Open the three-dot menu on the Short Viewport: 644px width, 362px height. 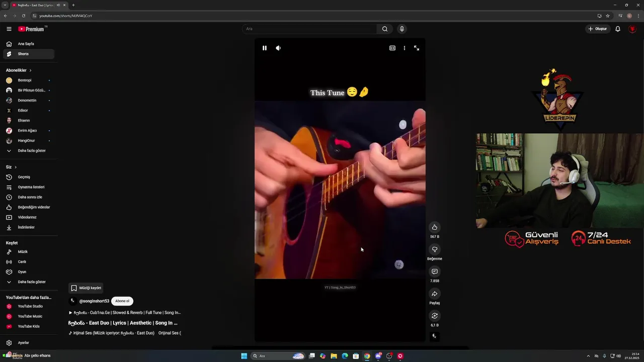click(405, 48)
